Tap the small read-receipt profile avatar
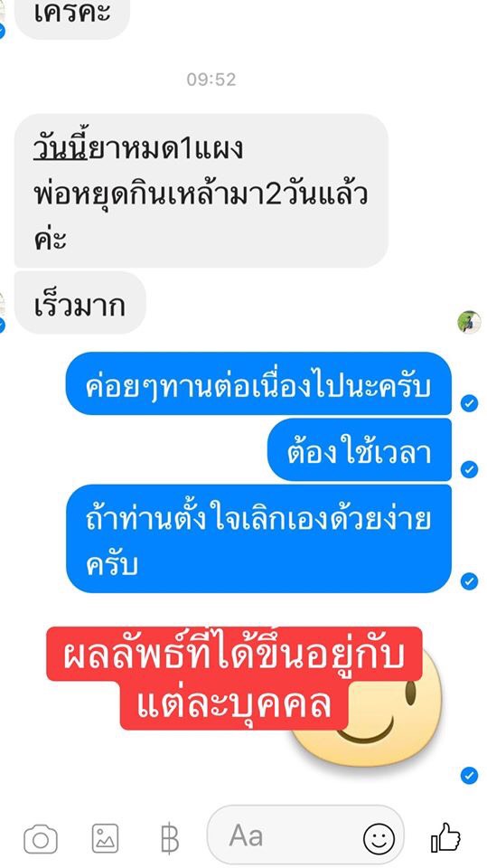The height and width of the screenshot is (868, 487). (x=469, y=322)
